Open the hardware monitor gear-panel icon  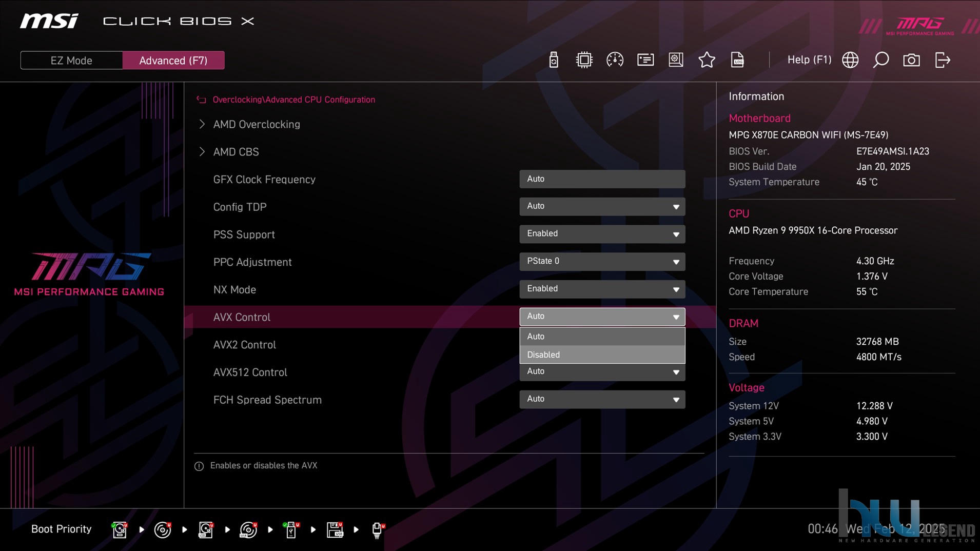[x=676, y=60]
